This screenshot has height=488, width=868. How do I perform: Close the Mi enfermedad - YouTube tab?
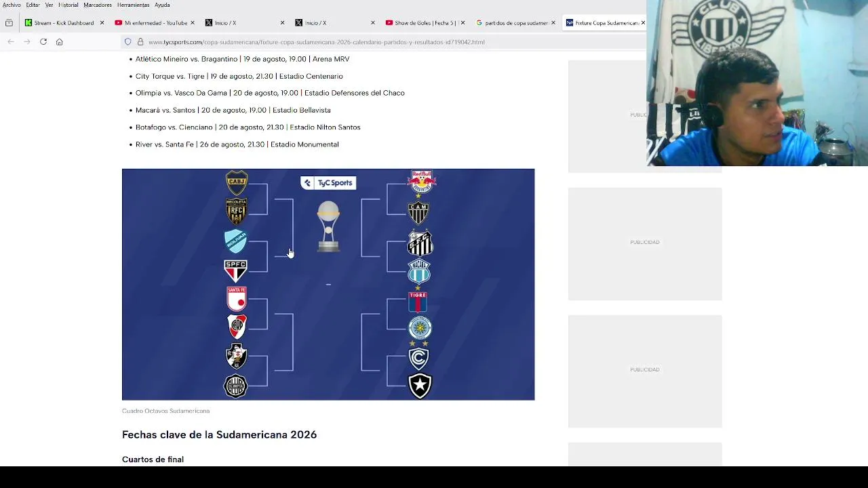[192, 23]
